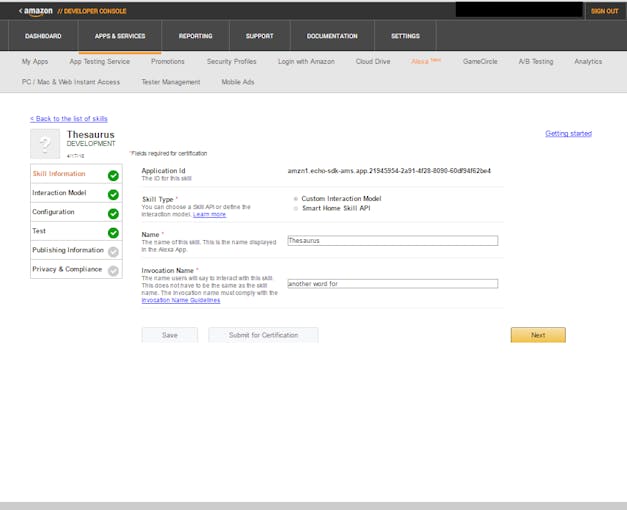
Task: Open the Reporting tab
Action: point(196,36)
